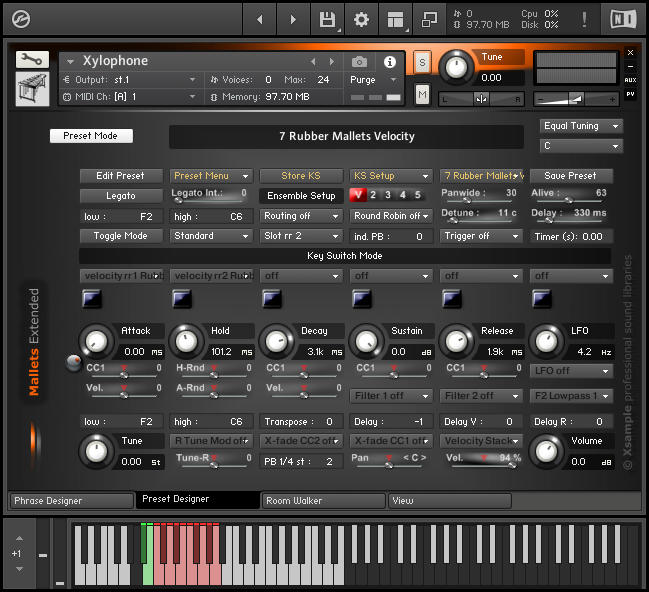The image size is (649, 592).
Task: Open the F2 Lowpass 1 dropdown
Action: (x=571, y=396)
